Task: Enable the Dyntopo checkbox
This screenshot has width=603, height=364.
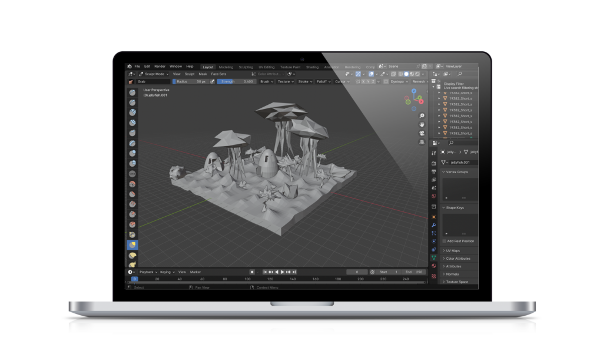Action: (386, 81)
